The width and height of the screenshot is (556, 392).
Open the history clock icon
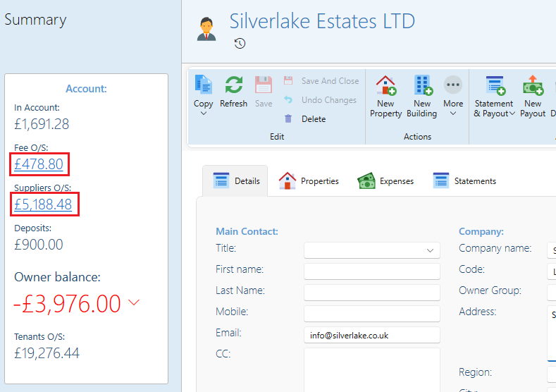pos(240,44)
